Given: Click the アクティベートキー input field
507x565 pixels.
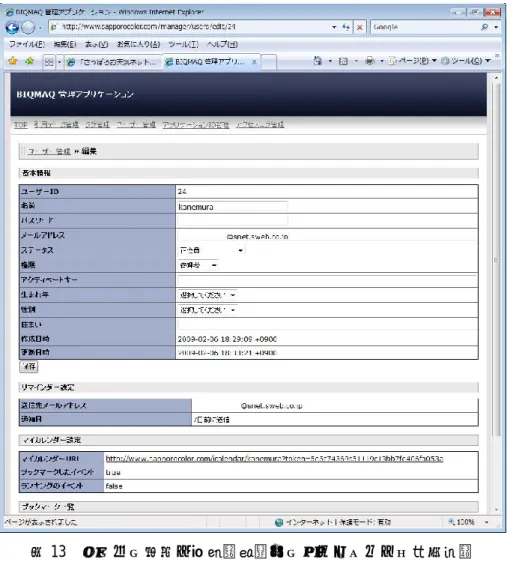Looking at the screenshot, I should point(326,280).
